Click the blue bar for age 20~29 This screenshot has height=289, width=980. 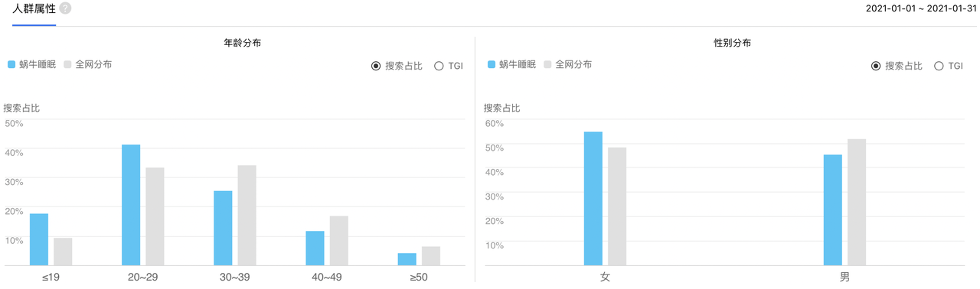coord(131,205)
